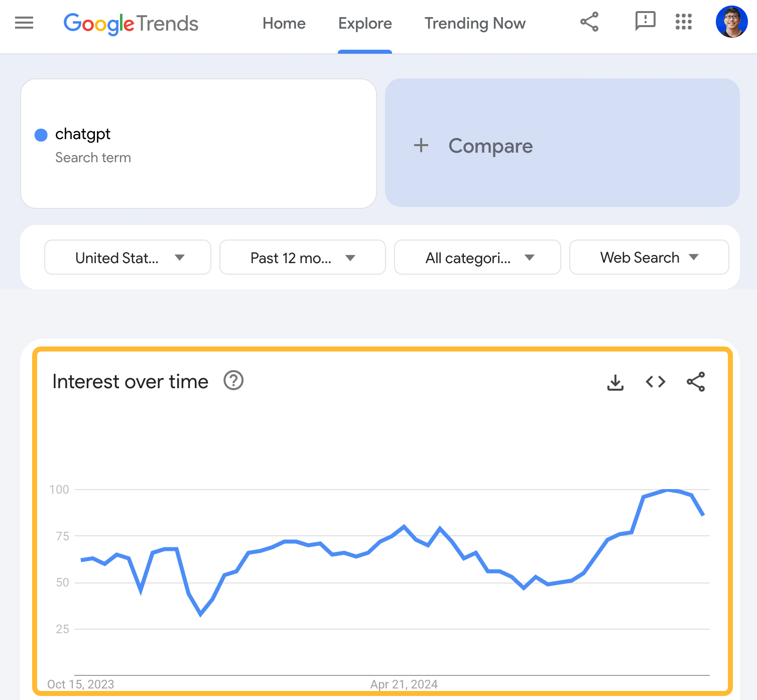This screenshot has height=700, width=757.
Task: Download the Interest over time data
Action: click(615, 382)
